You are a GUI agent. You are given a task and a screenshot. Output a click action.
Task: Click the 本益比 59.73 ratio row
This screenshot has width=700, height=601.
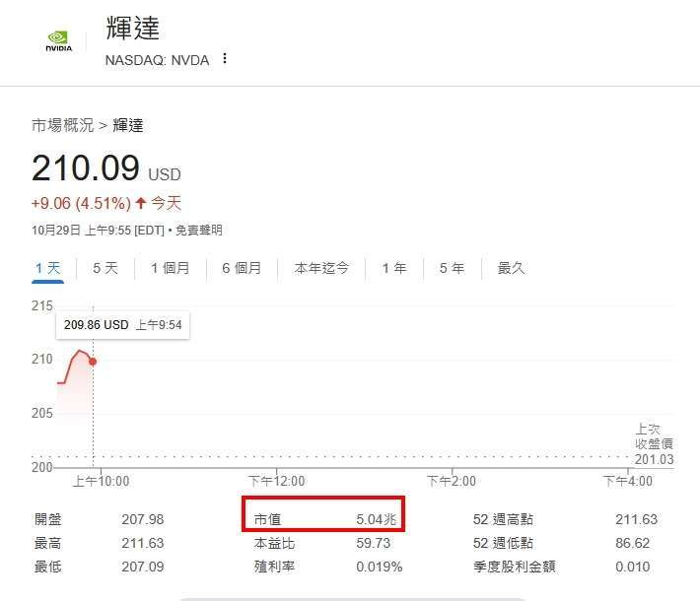327,543
